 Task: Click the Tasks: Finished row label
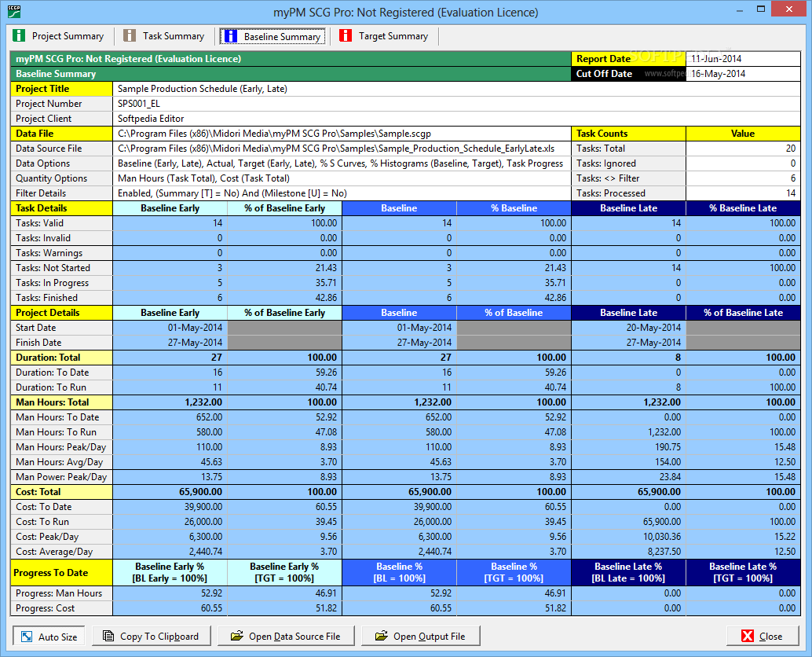pyautogui.click(x=61, y=298)
